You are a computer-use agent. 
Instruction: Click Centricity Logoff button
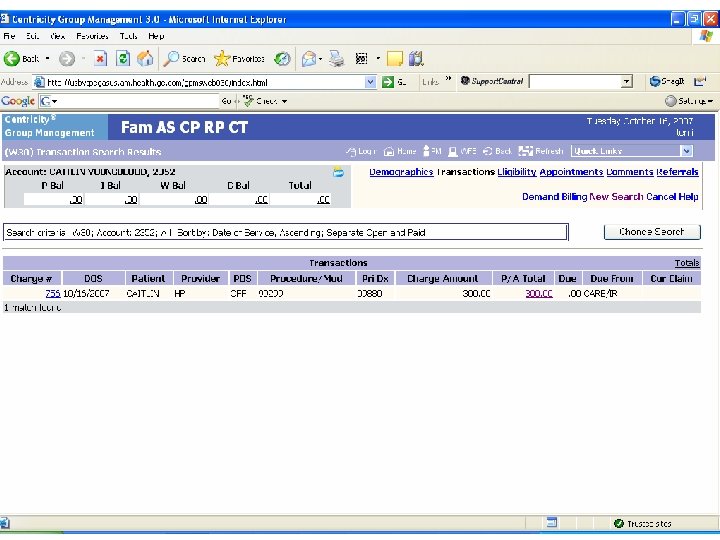click(361, 151)
